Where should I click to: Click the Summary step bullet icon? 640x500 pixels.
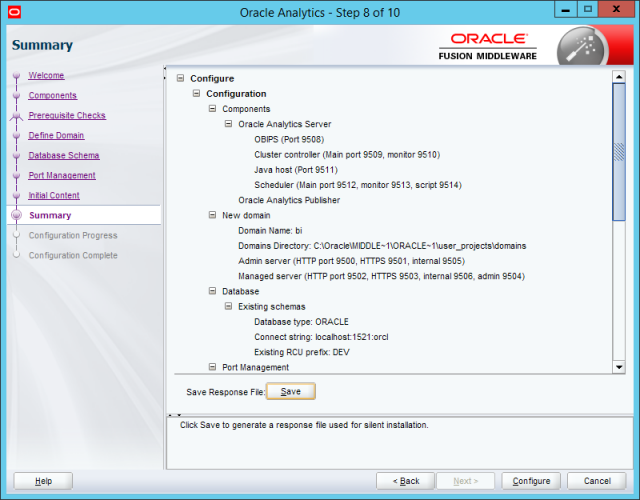click(16, 215)
